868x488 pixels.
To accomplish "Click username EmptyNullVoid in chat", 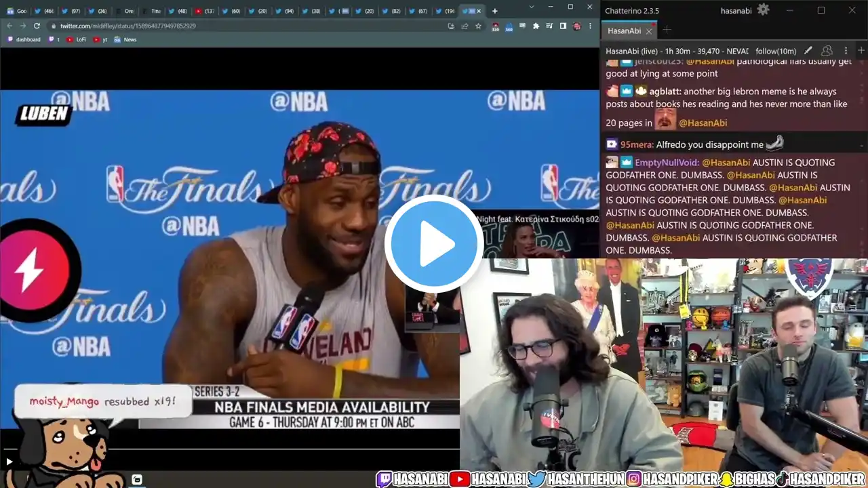I will [x=667, y=163].
